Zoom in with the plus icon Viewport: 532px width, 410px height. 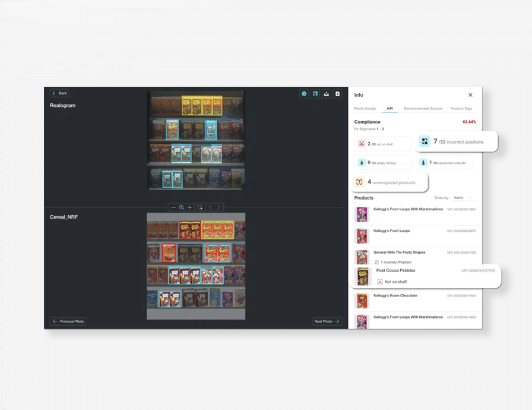point(189,207)
